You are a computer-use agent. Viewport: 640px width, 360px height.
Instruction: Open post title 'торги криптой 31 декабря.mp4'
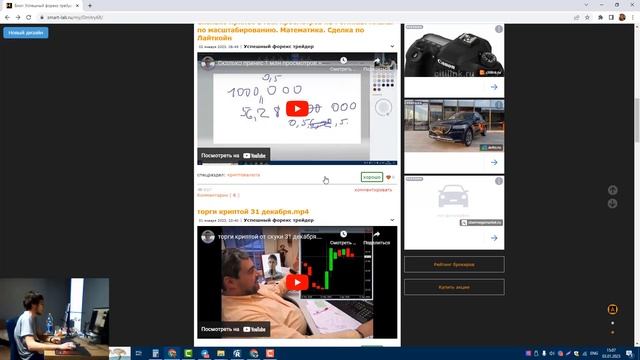253,211
